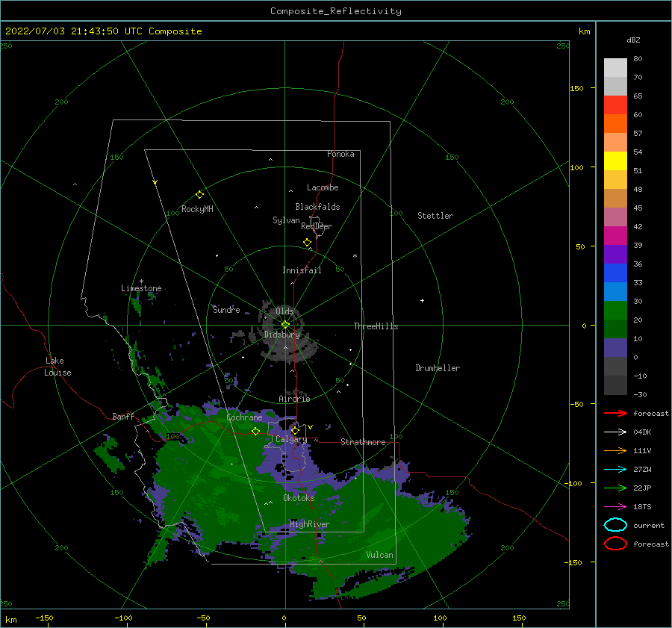The height and width of the screenshot is (628, 672).
Task: Click the 'dBZ' legend heading
Action: pos(633,40)
